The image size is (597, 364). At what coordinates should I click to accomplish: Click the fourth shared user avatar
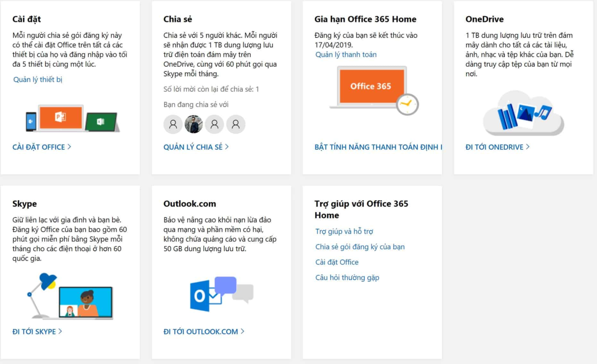click(x=236, y=124)
